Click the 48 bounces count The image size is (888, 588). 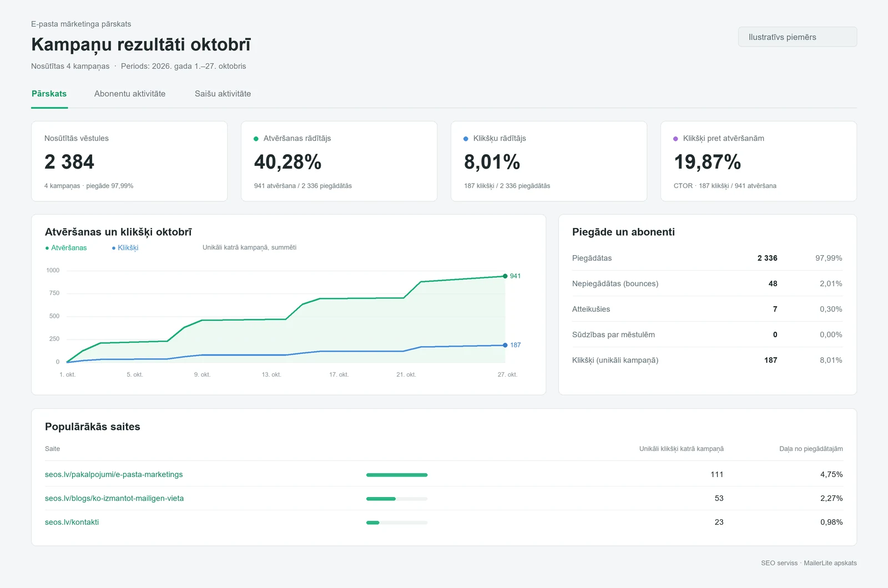(773, 283)
